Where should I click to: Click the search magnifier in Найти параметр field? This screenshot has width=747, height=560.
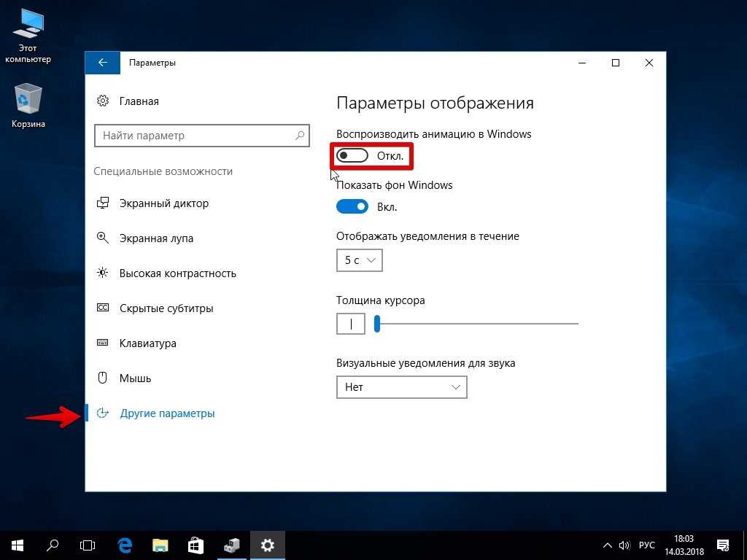[x=300, y=136]
